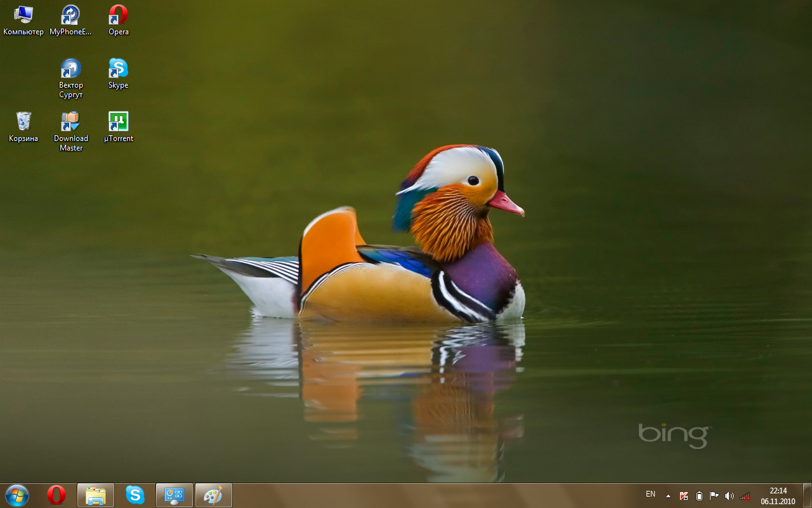Viewport: 812px width, 508px height.
Task: Click the Show desktop button
Action: pos(807,495)
